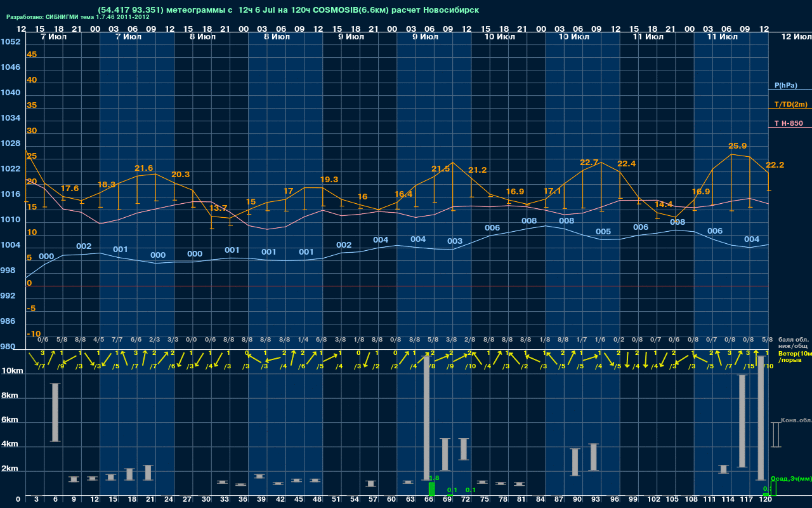Click the 21.5 temperature label
Viewport: 812px width, 508px height.
point(441,169)
